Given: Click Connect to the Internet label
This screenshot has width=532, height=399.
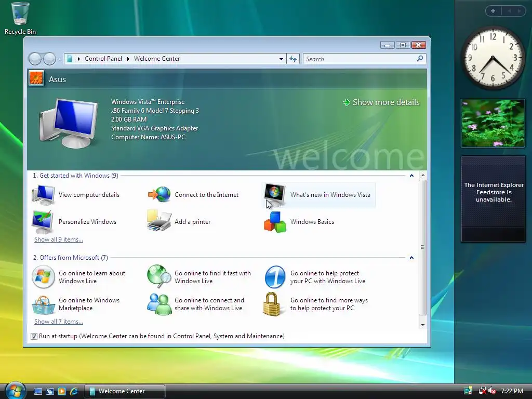Looking at the screenshot, I should (x=206, y=195).
